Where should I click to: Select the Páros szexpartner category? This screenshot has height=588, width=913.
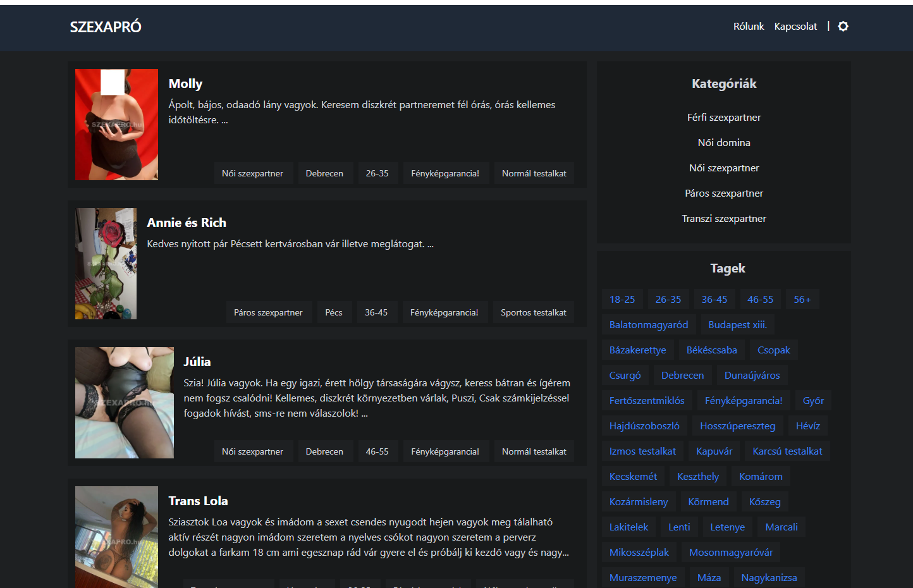point(724,193)
